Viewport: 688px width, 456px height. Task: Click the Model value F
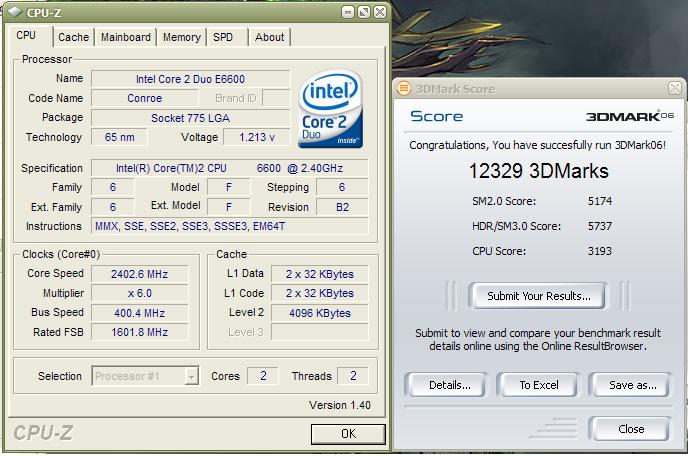(x=229, y=187)
